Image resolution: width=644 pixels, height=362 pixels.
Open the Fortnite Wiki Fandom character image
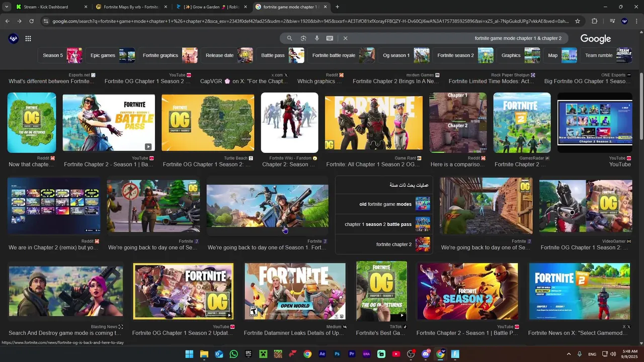tap(289, 123)
